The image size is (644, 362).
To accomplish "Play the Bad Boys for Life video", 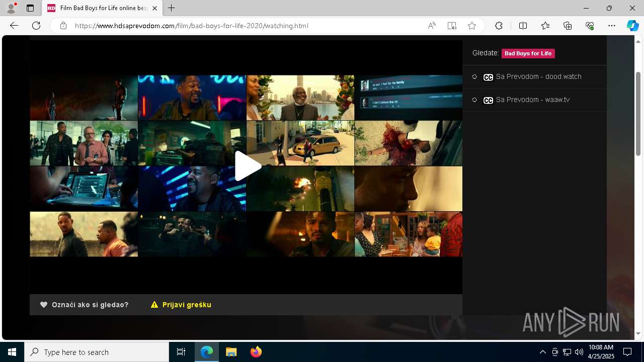I will (x=248, y=166).
